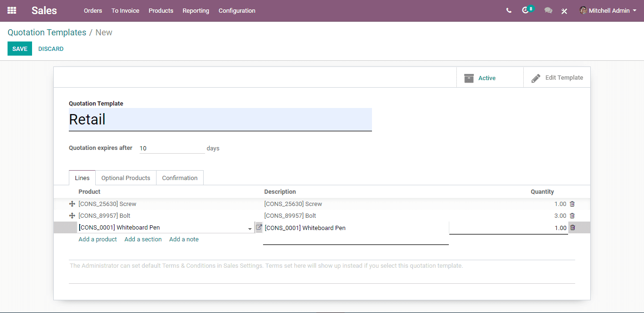Open the apps grid menu icon
Image resolution: width=644 pixels, height=313 pixels.
pos(12,10)
